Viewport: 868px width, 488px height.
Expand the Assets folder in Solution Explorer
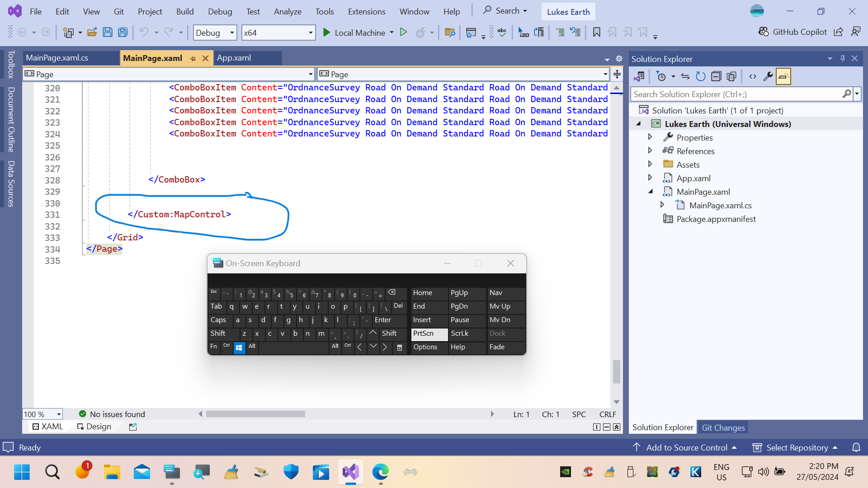point(650,164)
